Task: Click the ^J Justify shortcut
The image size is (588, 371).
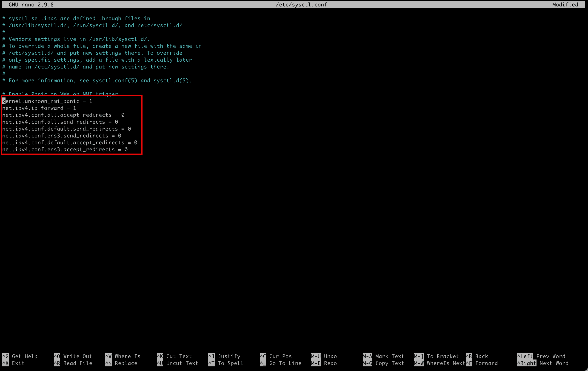Action: (x=224, y=356)
